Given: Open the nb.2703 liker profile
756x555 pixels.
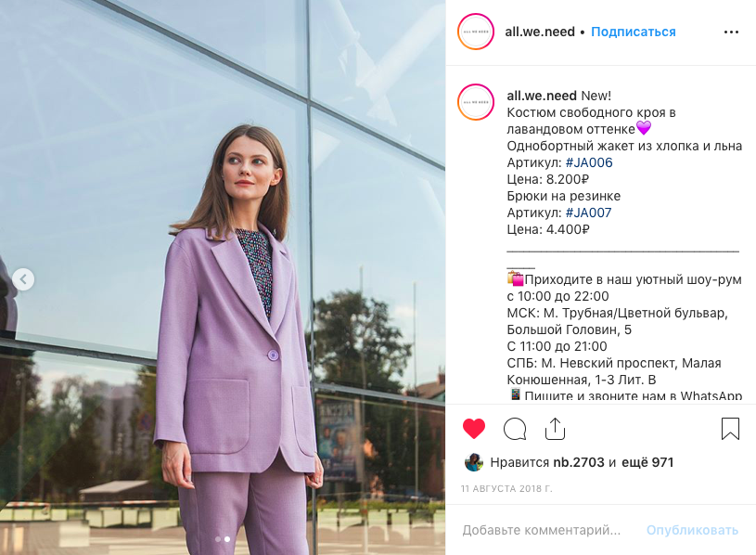Looking at the screenshot, I should [578, 462].
